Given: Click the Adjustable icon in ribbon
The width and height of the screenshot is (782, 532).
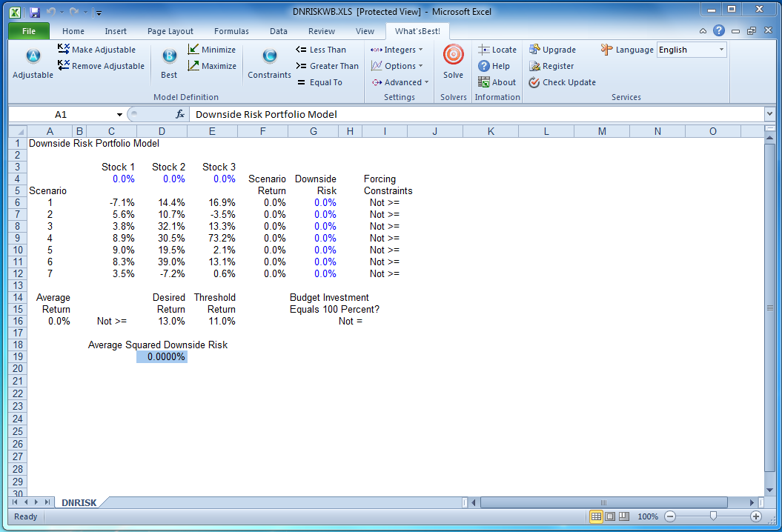Looking at the screenshot, I should pos(33,57).
